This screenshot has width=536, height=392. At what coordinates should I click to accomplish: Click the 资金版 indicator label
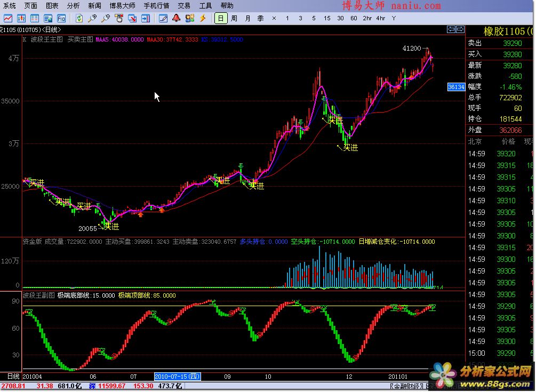tap(32, 242)
